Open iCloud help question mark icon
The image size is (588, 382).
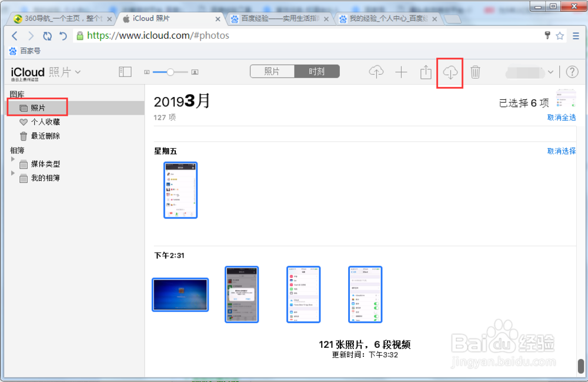pyautogui.click(x=572, y=72)
